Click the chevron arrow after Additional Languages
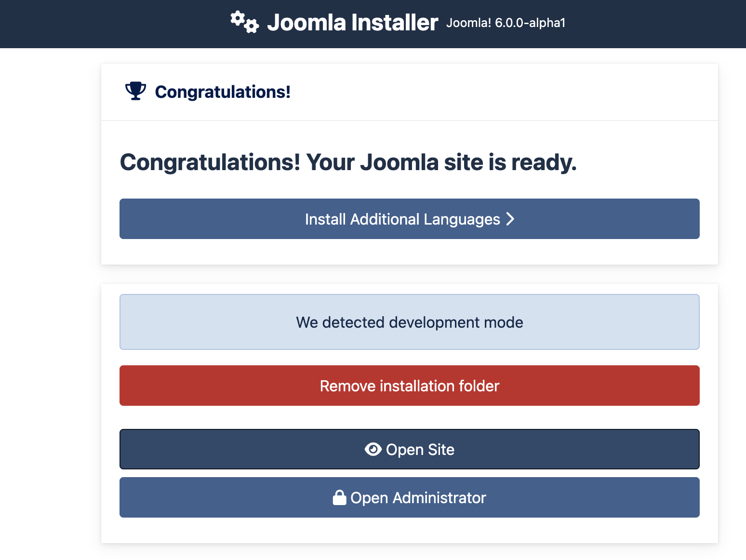Screen dimensions: 746x560 pyautogui.click(x=510, y=219)
